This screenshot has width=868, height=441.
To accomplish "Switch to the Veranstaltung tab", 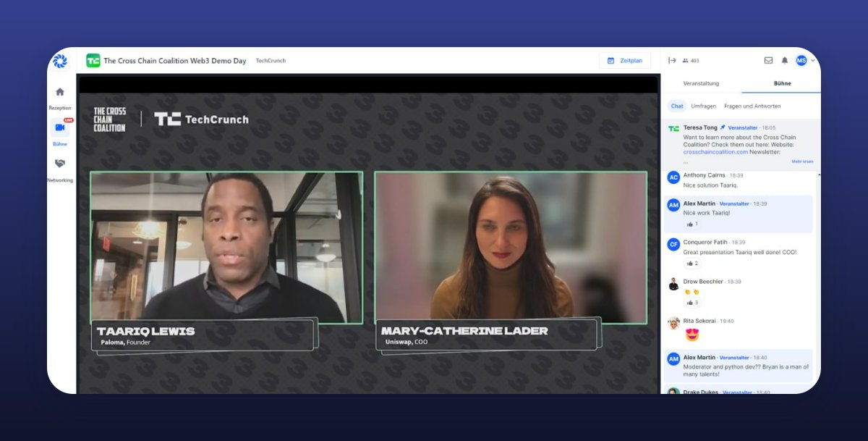I will click(701, 83).
